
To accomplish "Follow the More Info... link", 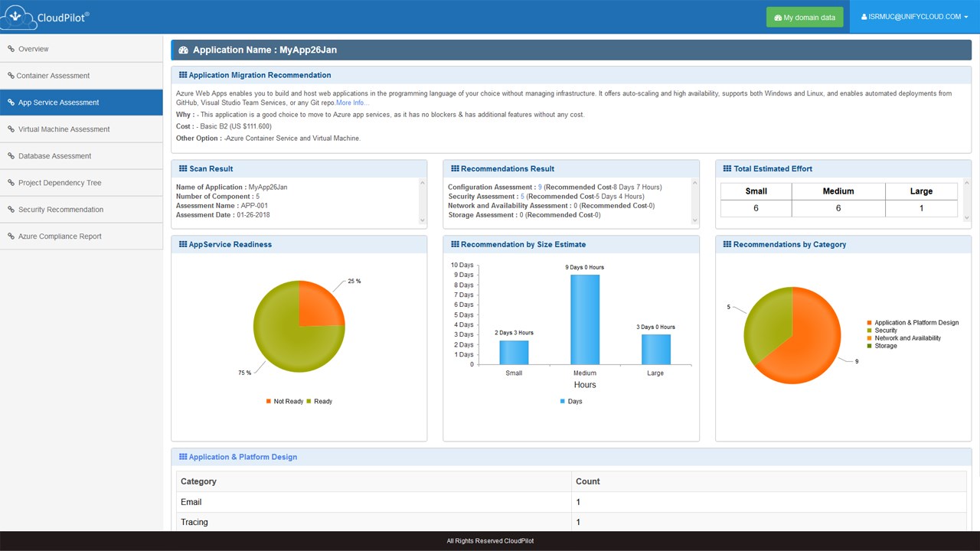I will (352, 103).
